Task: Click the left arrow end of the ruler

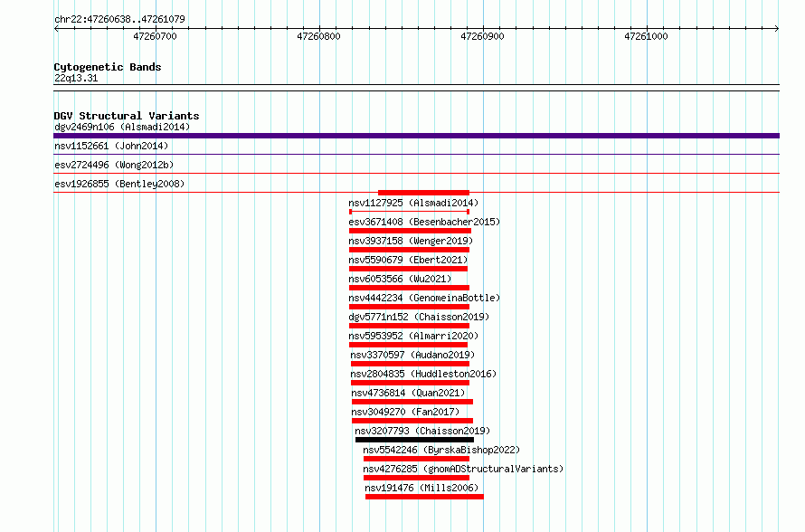Action: pos(56,28)
